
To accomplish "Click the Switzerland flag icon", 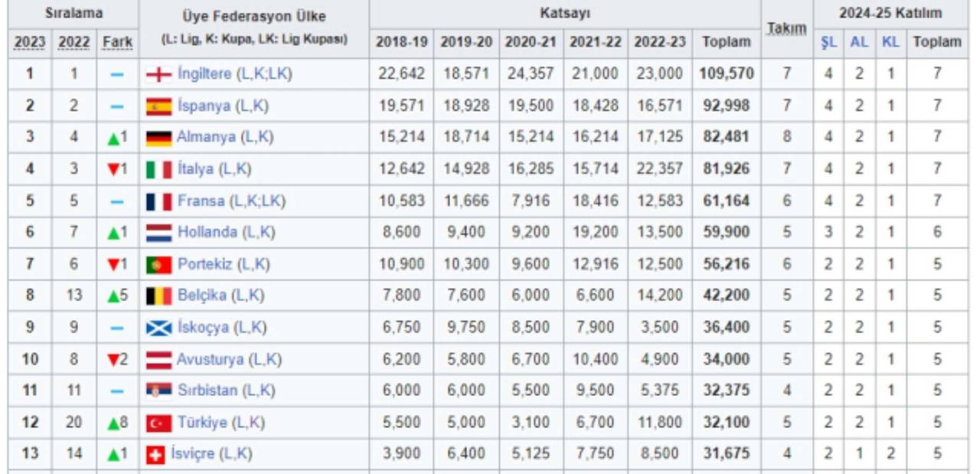I will [x=155, y=455].
